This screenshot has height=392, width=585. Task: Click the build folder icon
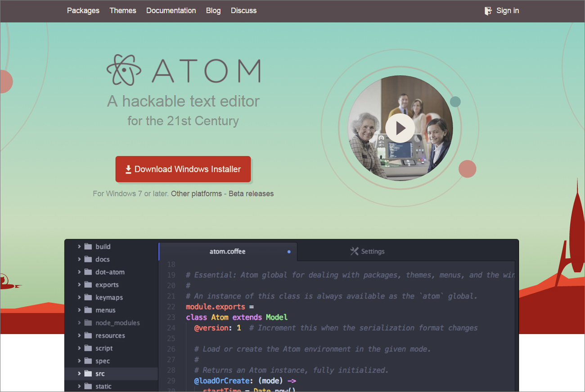tap(88, 247)
